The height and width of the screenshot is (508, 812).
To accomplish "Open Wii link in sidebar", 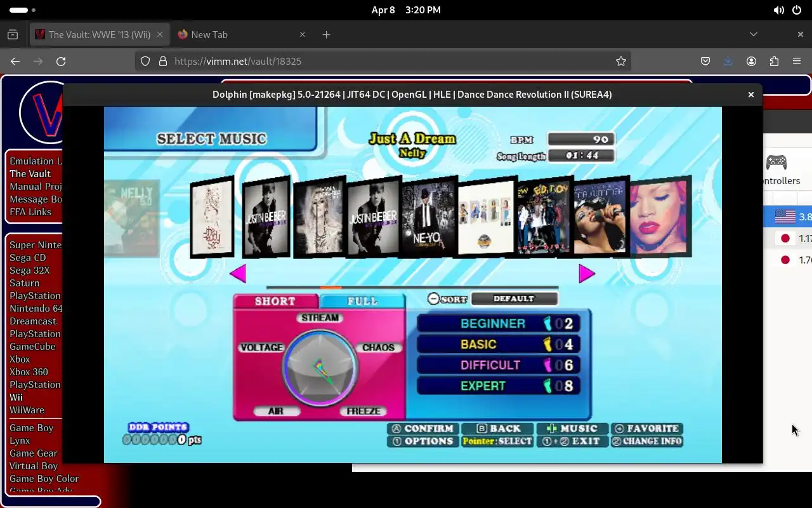I will [16, 397].
